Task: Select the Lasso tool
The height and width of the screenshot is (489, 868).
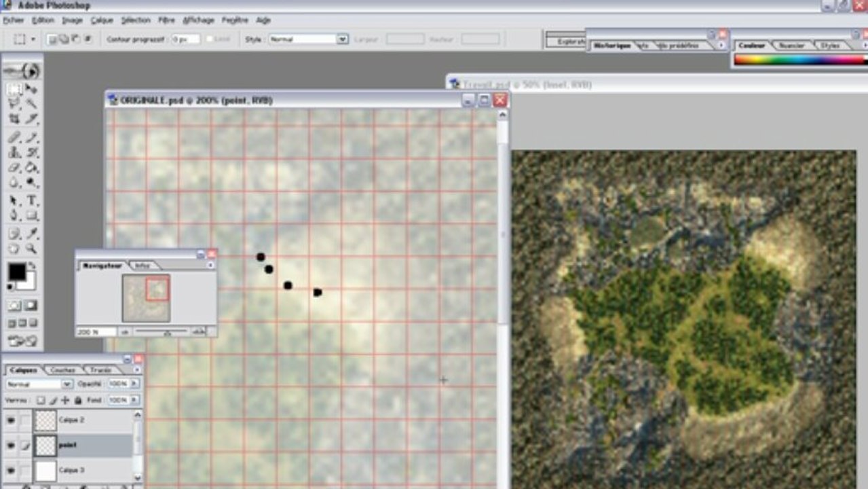Action: 14,103
